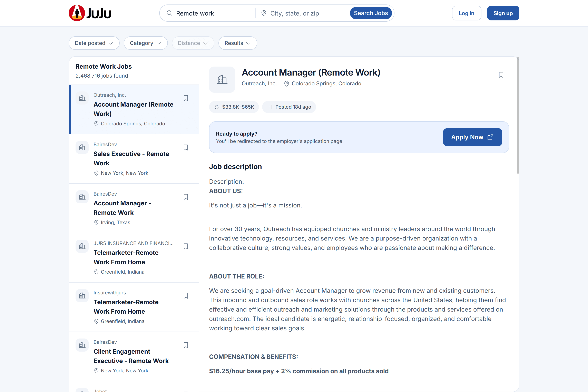The image size is (588, 392).
Task: Open the Category filter dropdown
Action: point(146,43)
